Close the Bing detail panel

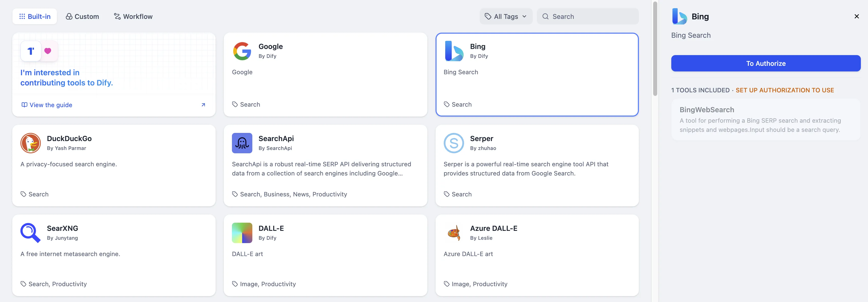pyautogui.click(x=857, y=17)
